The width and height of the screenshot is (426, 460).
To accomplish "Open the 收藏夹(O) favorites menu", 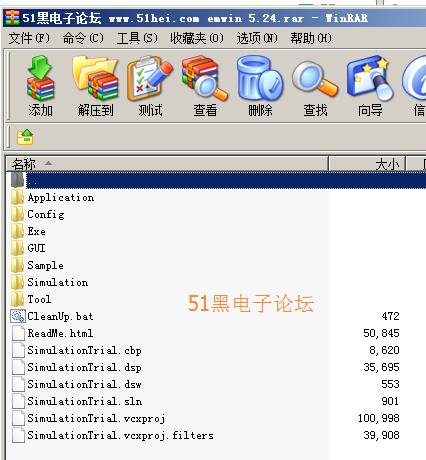I will click(197, 38).
